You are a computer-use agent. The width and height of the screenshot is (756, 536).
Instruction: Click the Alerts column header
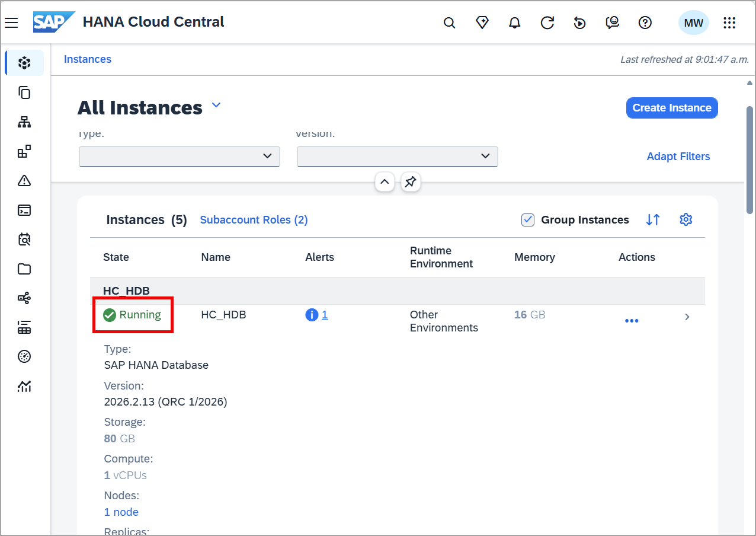tap(320, 257)
